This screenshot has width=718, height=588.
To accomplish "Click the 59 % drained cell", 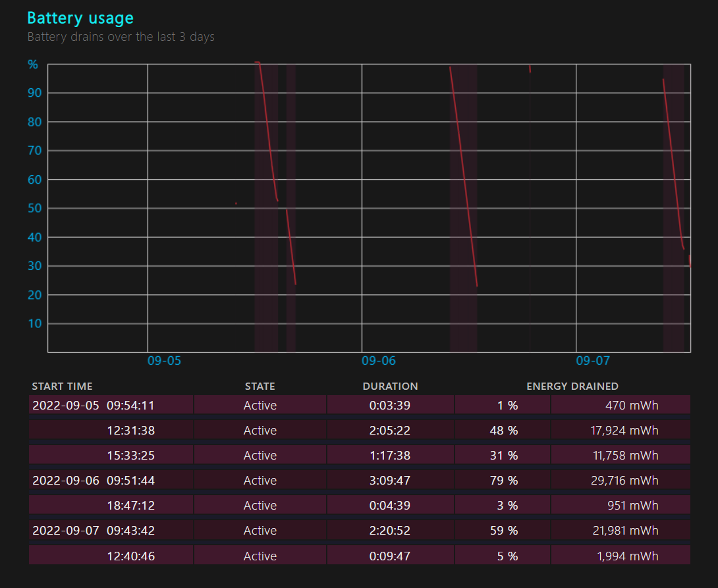I will coord(503,530).
